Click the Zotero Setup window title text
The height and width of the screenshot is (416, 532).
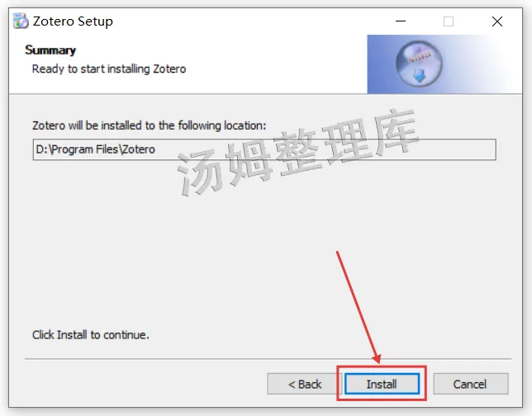tap(73, 21)
